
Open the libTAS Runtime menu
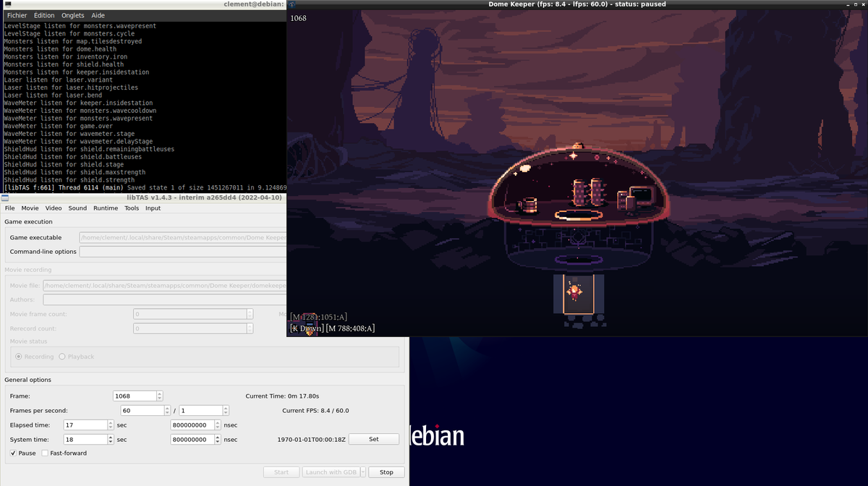(x=106, y=208)
